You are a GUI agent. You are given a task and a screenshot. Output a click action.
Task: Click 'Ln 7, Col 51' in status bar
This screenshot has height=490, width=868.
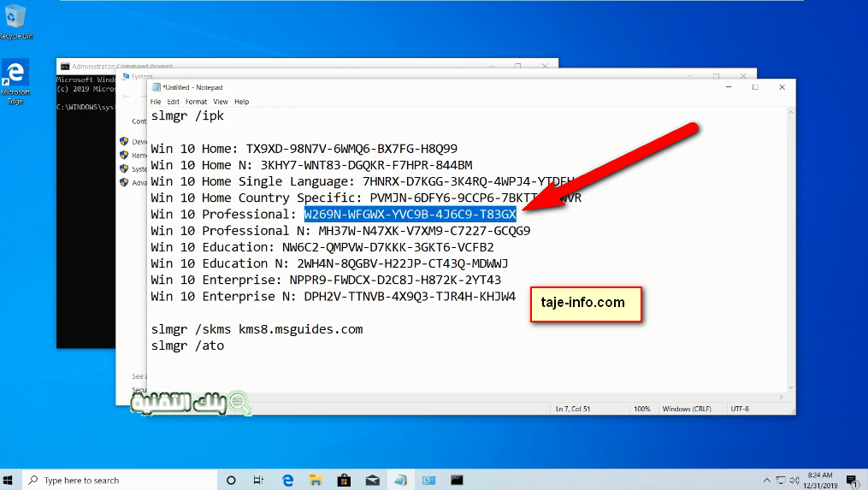point(573,409)
